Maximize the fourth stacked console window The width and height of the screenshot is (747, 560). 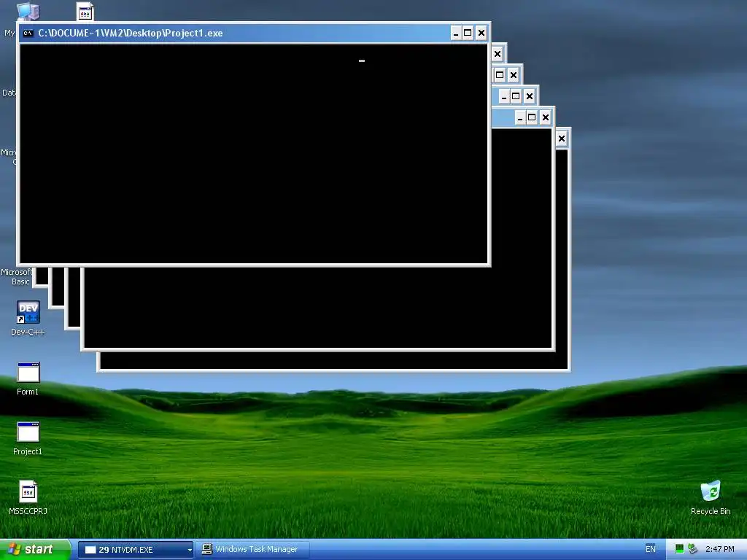point(516,96)
